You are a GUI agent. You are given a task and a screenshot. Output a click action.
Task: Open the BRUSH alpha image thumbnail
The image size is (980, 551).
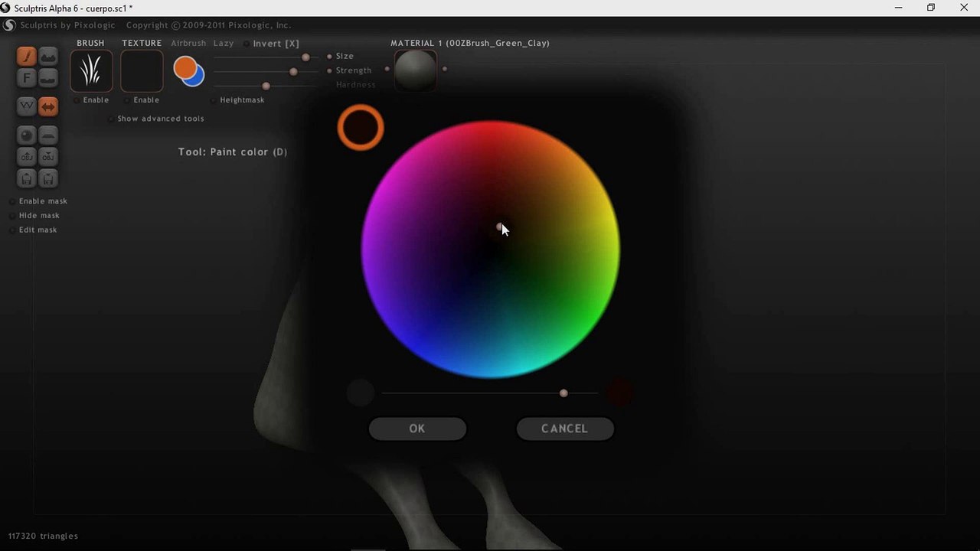pyautogui.click(x=91, y=71)
